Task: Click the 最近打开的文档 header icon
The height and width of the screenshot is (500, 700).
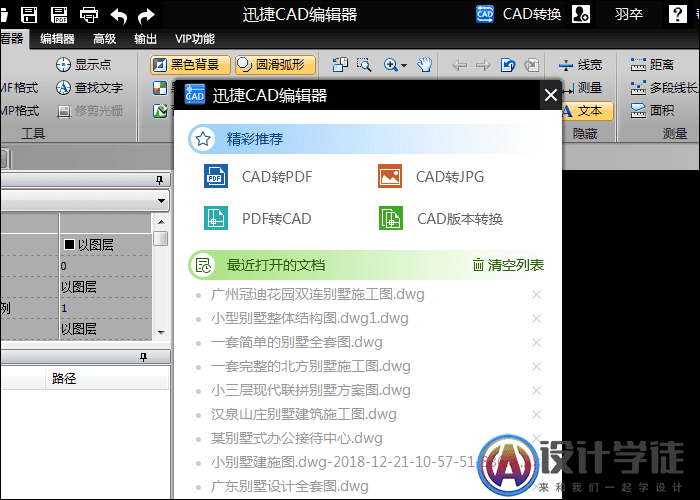Action: pos(204,266)
